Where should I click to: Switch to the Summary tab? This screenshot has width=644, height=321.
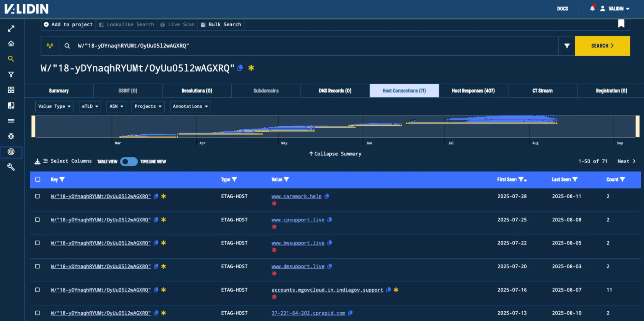59,91
